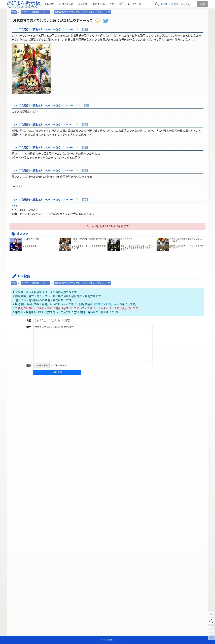Open the Gozyuger poster image in post 1
Image resolution: width=215 pixels, height=644 pixels.
tap(31, 69)
